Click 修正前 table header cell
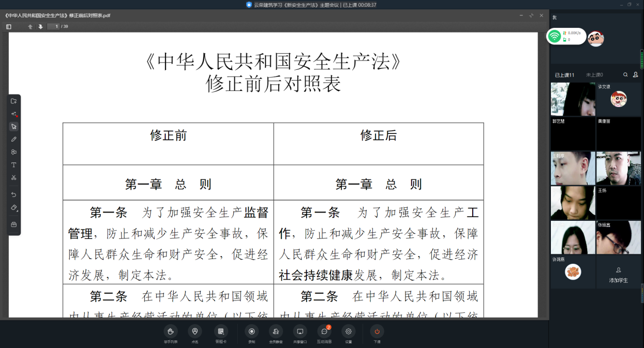This screenshot has width=644, height=348. pyautogui.click(x=169, y=144)
